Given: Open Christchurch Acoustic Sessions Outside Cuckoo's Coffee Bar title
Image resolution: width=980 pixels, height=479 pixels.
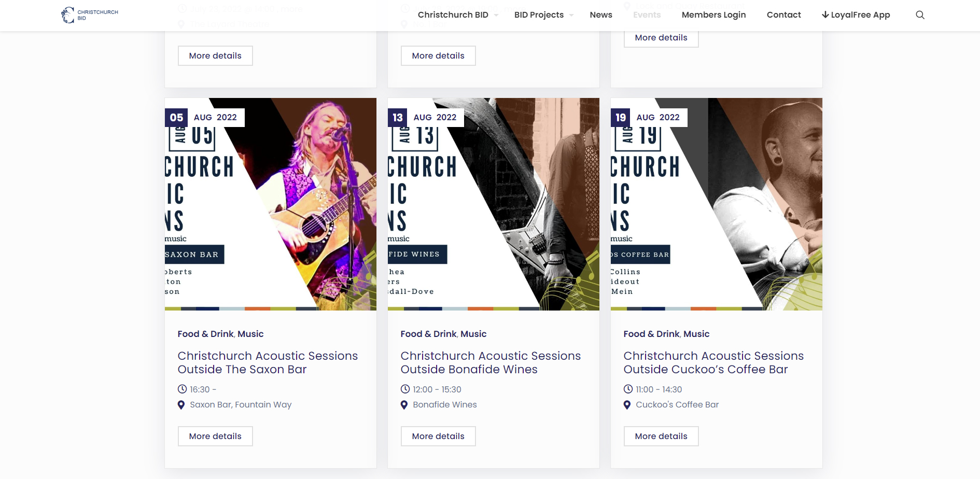Looking at the screenshot, I should pos(713,363).
